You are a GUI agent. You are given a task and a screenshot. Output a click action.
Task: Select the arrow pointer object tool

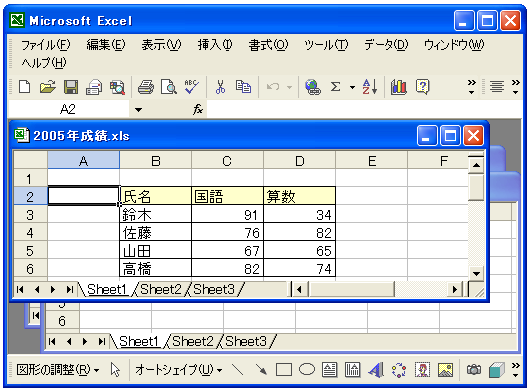115,370
